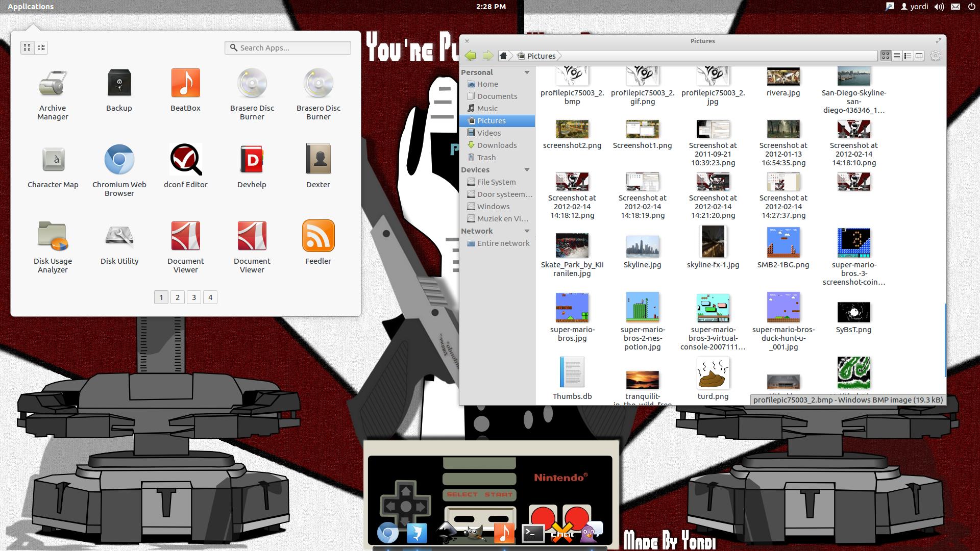The image size is (980, 551).
Task: Click the BeatBox music icon in the dock
Action: (x=504, y=533)
